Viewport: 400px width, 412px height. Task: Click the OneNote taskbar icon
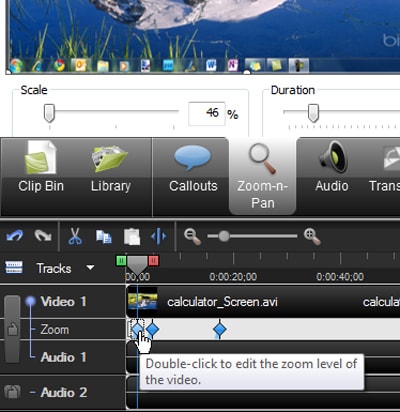[x=233, y=65]
